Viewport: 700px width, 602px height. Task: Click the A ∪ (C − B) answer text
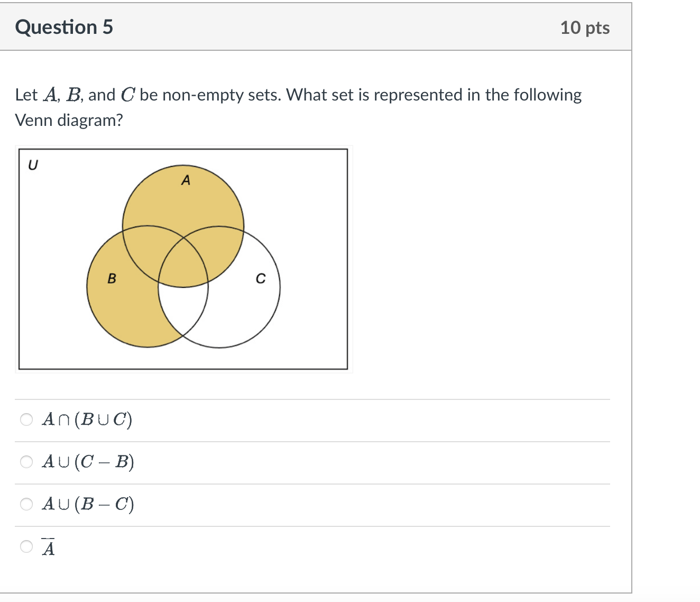click(88, 462)
